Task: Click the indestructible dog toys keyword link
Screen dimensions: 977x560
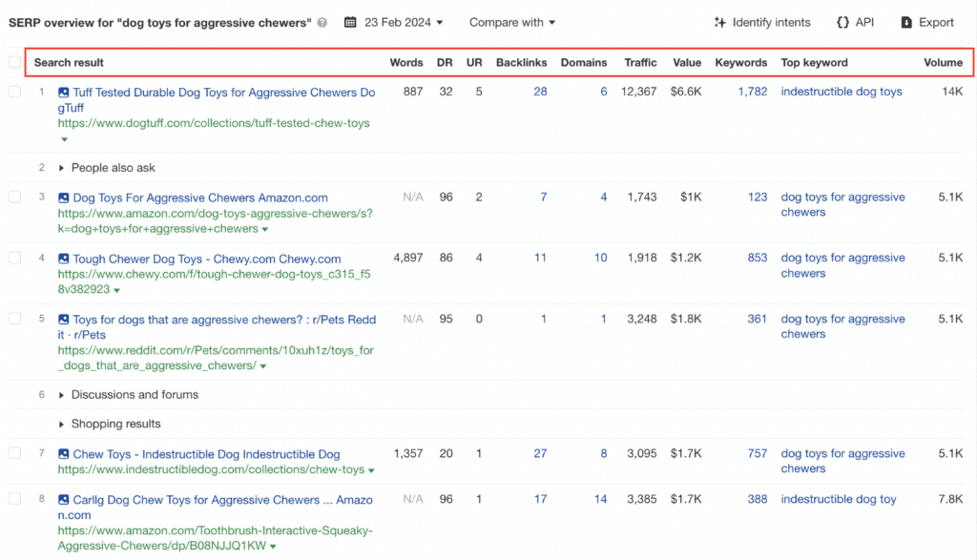Action: coord(842,92)
